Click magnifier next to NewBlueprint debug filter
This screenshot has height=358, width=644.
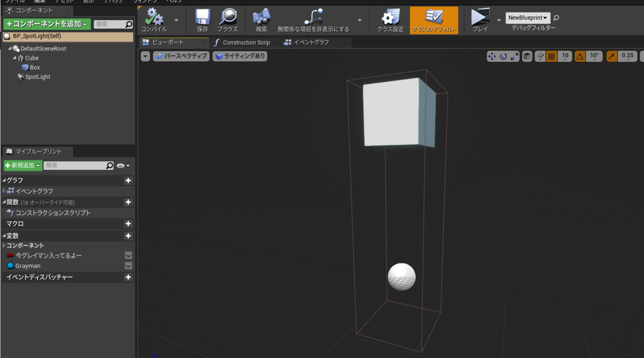[556, 18]
